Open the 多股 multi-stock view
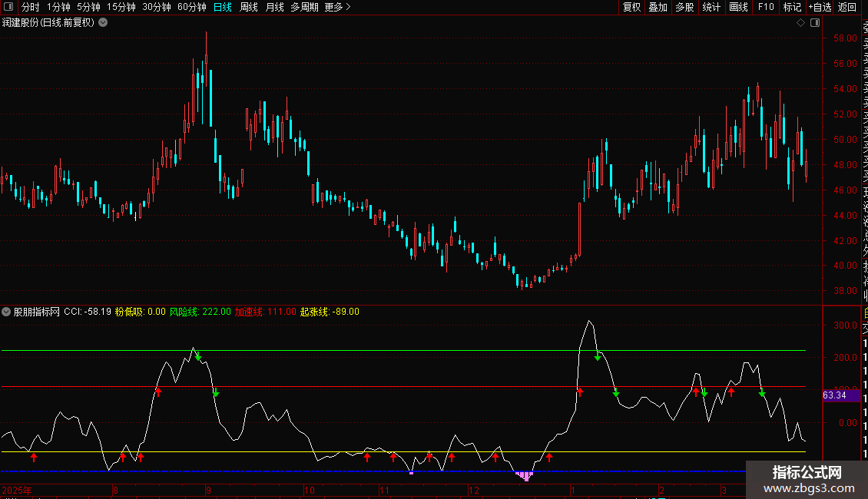 [684, 7]
